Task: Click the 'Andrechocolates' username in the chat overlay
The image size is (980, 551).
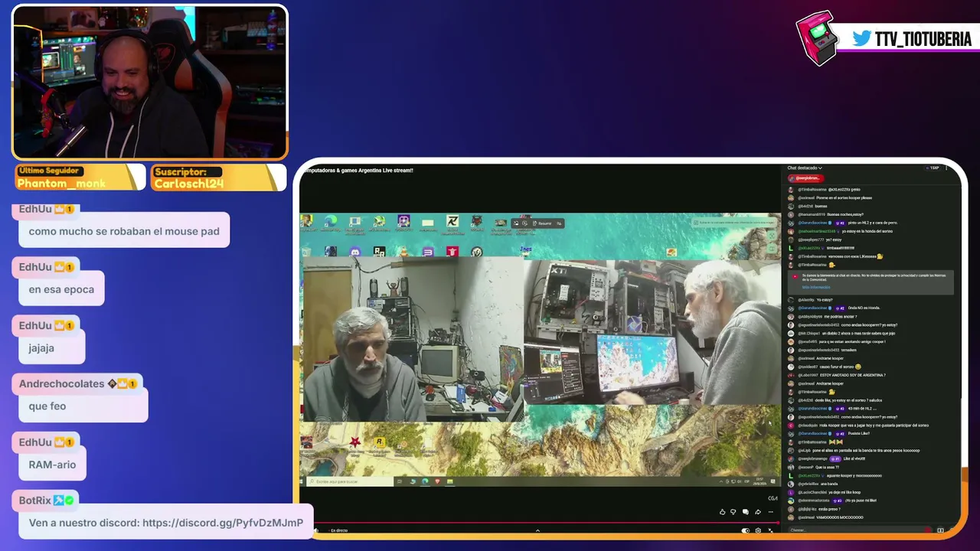Action: [x=61, y=384]
